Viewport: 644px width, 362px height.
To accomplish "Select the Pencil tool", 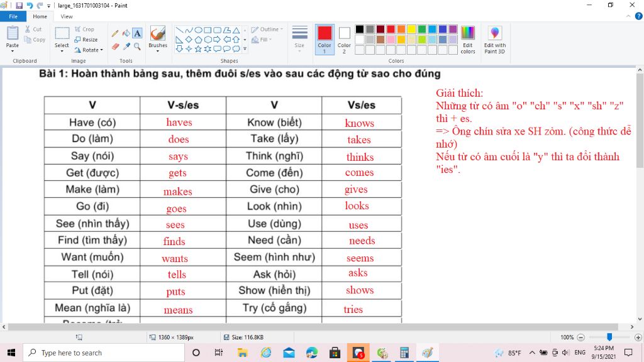I will 116,34.
